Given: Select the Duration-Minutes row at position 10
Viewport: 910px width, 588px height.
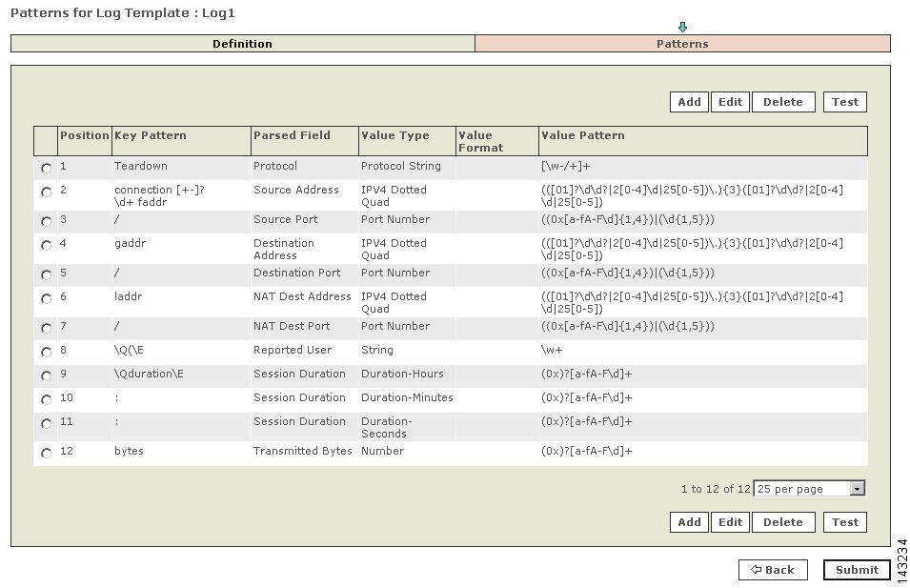Looking at the screenshot, I should point(46,399).
